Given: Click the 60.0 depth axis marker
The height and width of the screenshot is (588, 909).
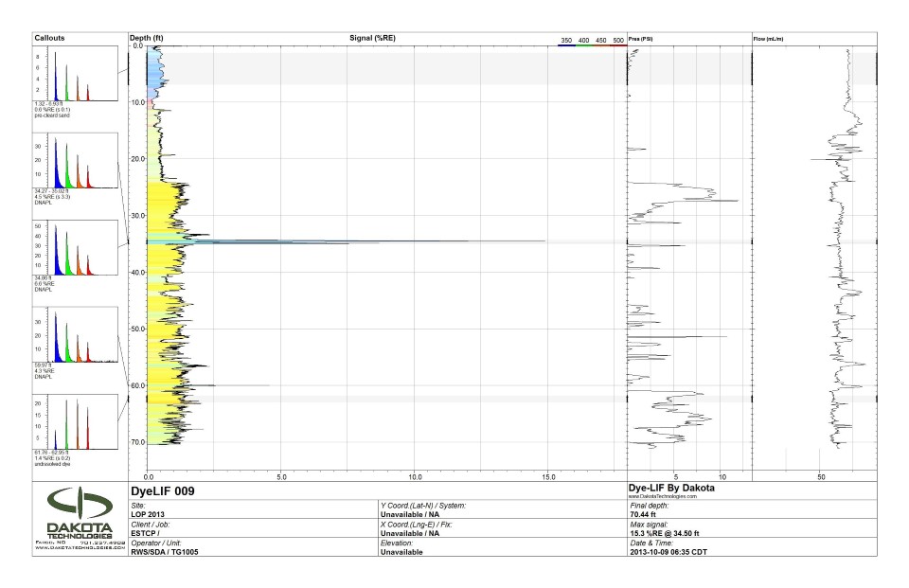Looking at the screenshot, I should 137,385.
